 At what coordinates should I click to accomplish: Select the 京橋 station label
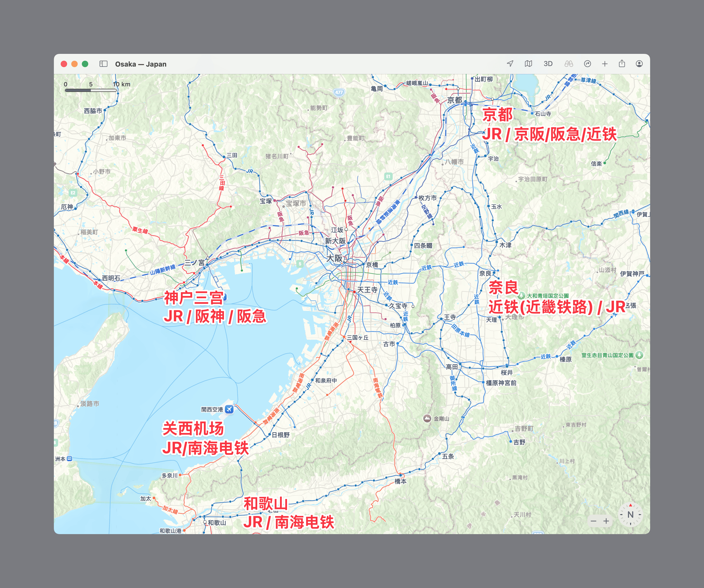tap(372, 265)
